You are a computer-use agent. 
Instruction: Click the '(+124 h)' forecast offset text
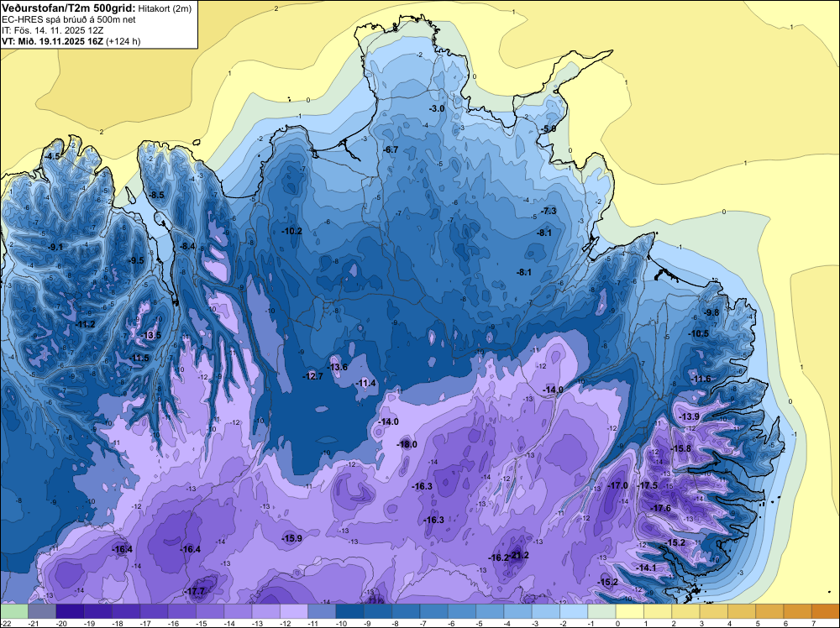[x=123, y=41]
